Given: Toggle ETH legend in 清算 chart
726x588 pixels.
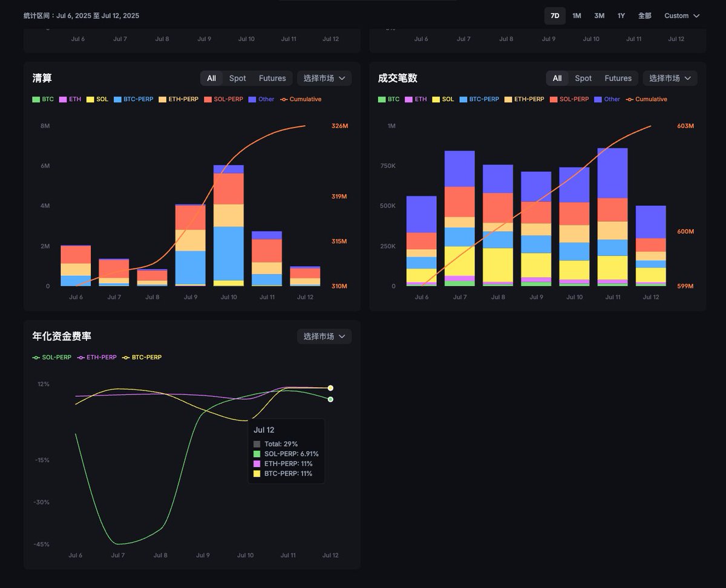Looking at the screenshot, I should (70, 99).
